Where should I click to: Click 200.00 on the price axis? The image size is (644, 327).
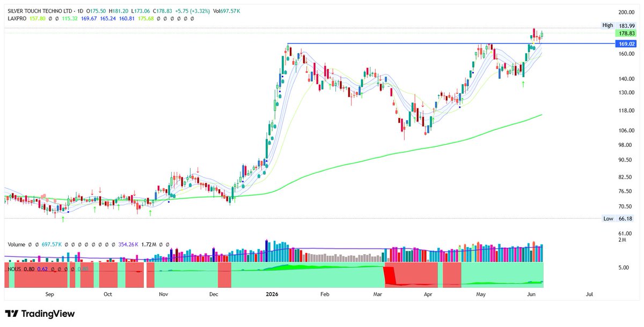(x=627, y=12)
